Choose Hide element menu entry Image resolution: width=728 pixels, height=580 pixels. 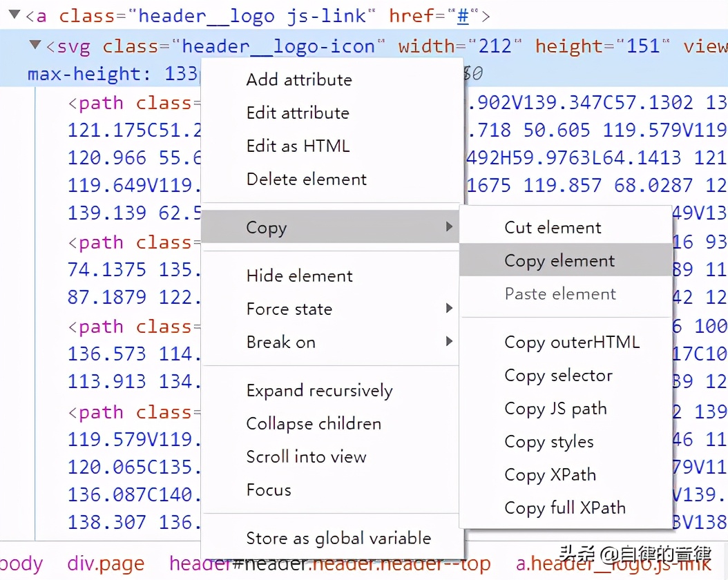pos(299,275)
